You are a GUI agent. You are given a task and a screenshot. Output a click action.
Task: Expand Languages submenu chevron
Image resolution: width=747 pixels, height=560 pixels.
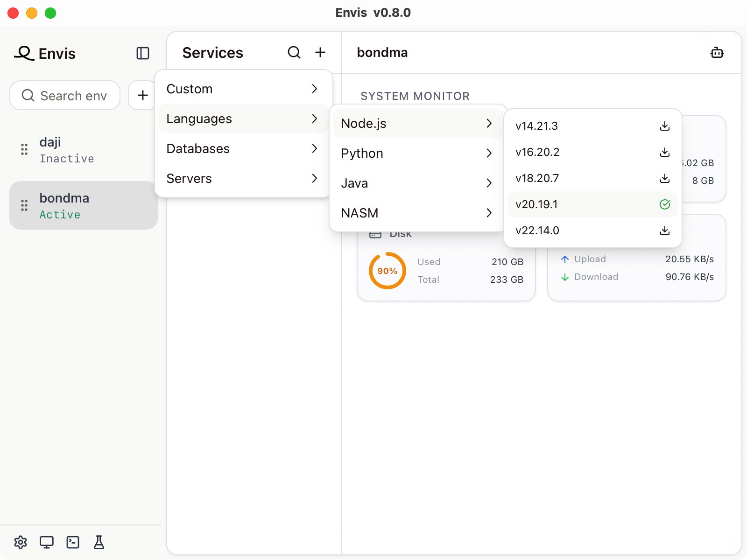(x=315, y=119)
